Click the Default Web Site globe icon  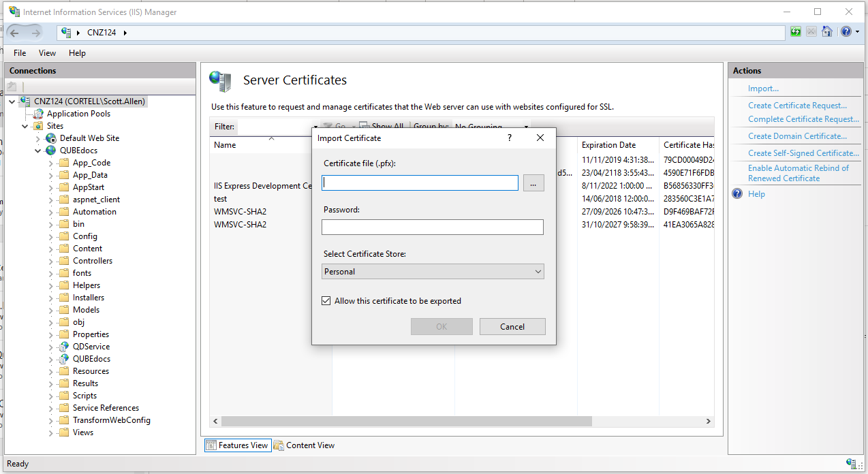pos(51,138)
